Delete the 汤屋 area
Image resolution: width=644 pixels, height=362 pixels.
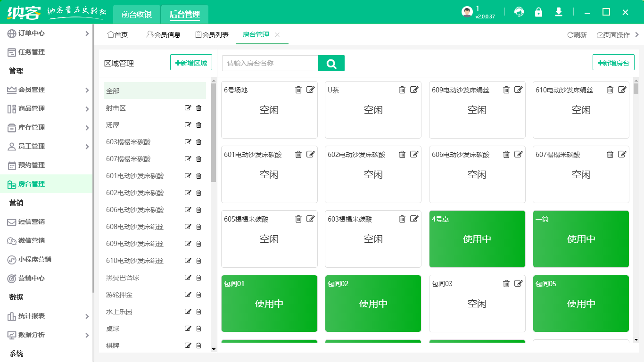(198, 125)
